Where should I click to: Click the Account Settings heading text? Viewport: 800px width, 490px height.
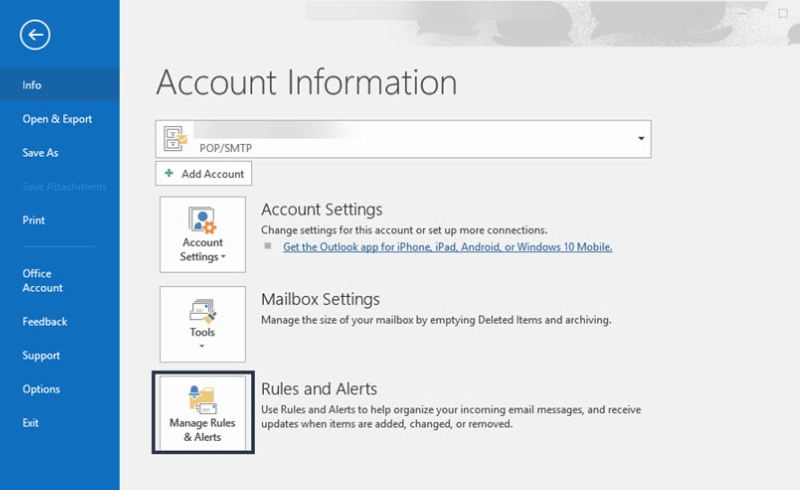321,209
